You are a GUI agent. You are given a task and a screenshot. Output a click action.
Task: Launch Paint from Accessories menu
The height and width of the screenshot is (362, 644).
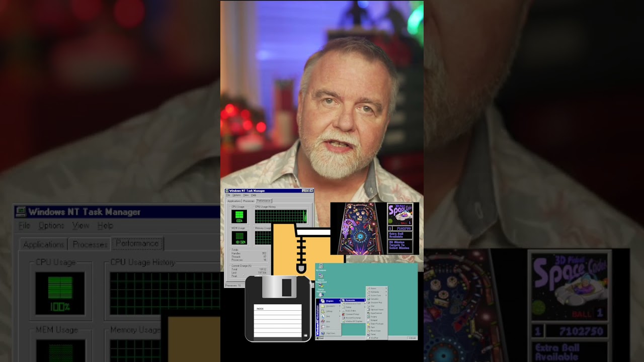tap(377, 327)
